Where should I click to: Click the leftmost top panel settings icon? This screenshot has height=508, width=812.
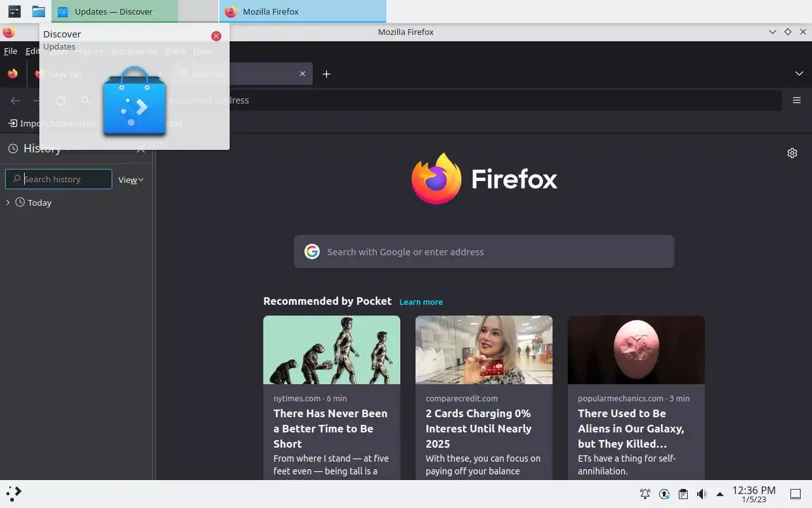click(x=14, y=11)
